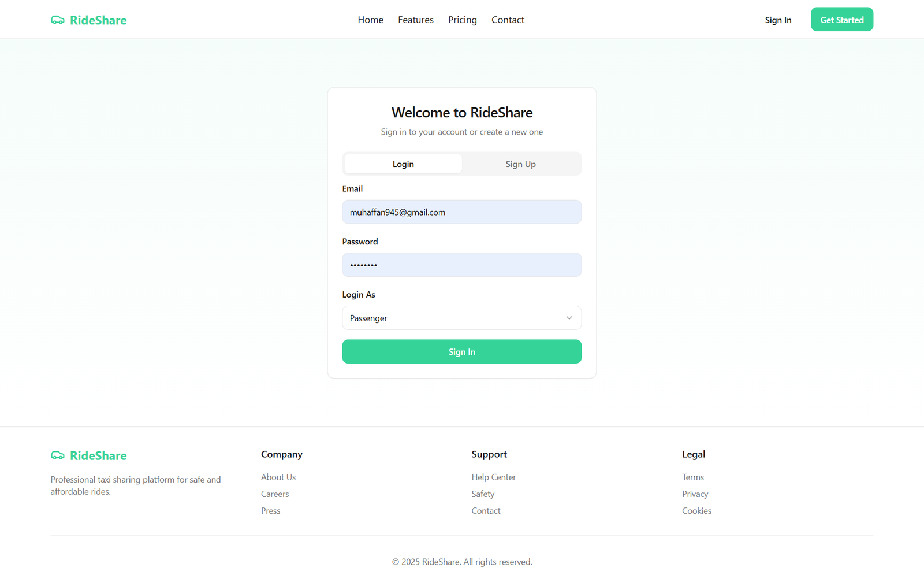This screenshot has height=586, width=924.
Task: Open the Privacy legal link
Action: (695, 494)
